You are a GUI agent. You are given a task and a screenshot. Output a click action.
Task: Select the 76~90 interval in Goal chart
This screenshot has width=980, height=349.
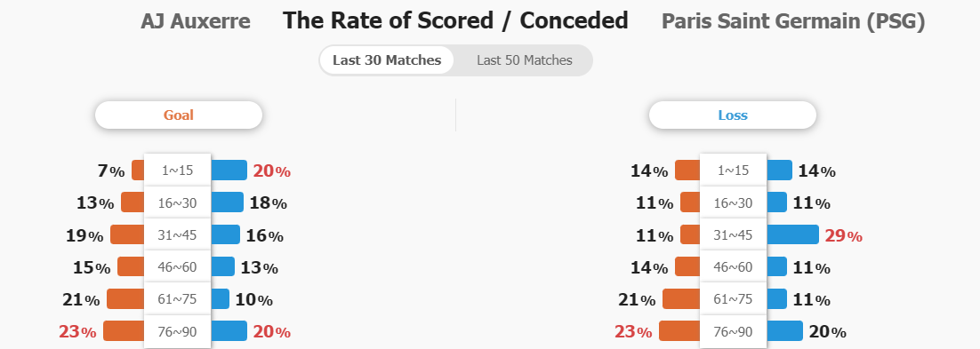point(178,331)
